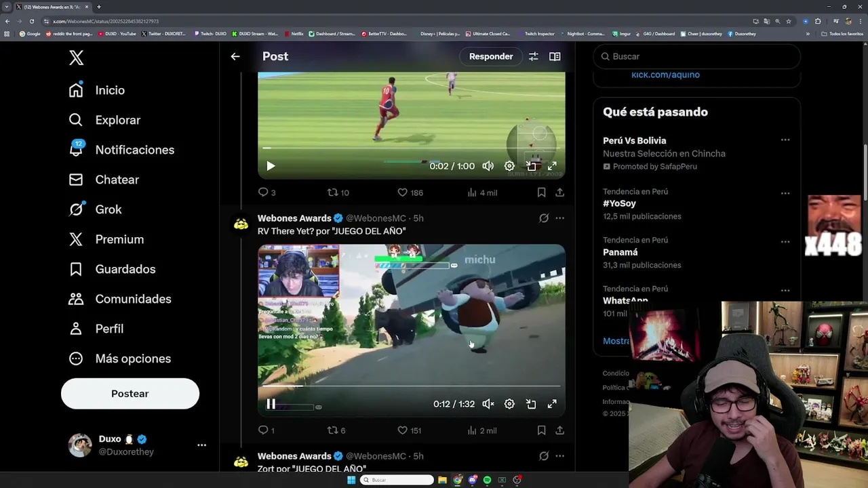
Task: Open File Explorer from the taskbar
Action: tap(442, 480)
